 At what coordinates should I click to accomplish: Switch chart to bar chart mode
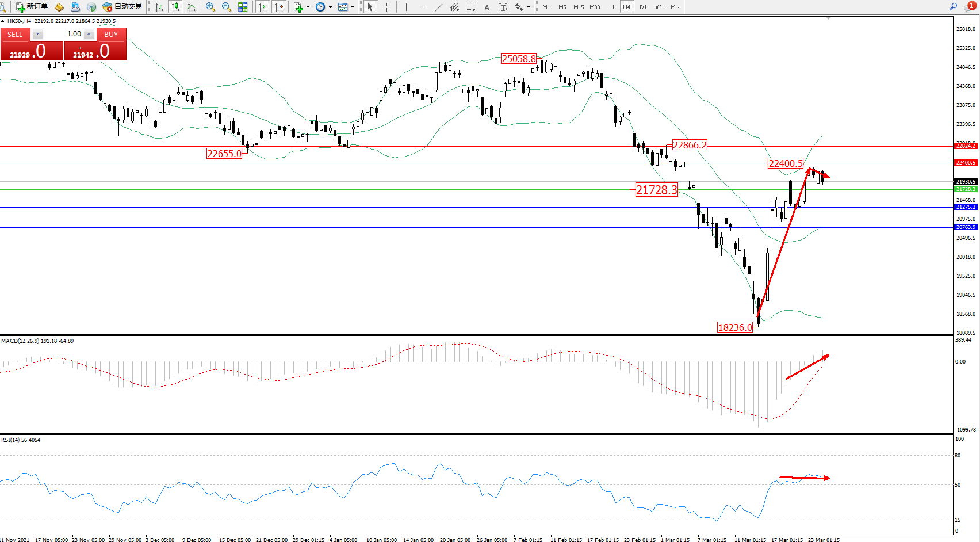pos(159,7)
